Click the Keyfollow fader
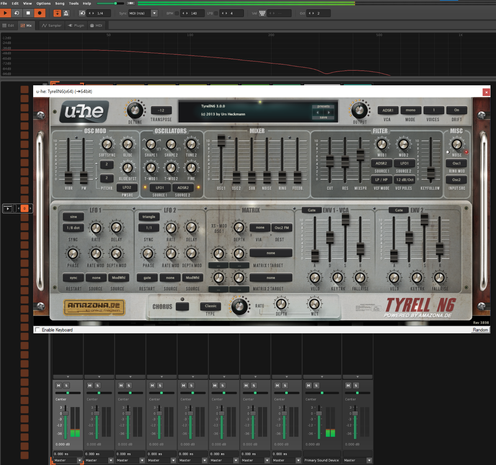 [430, 173]
